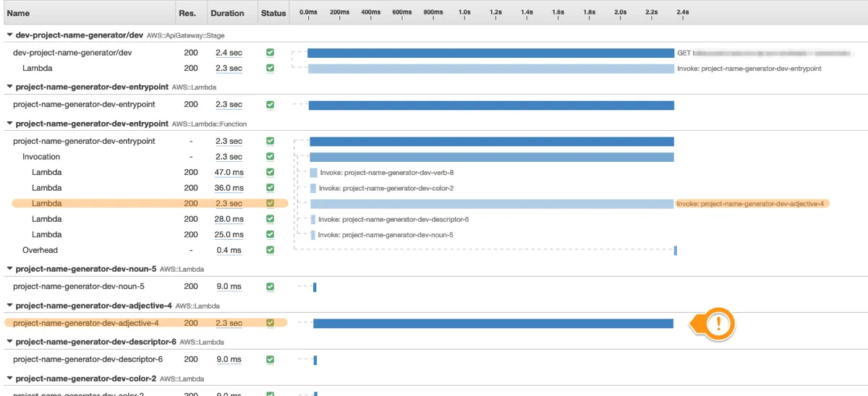The width and height of the screenshot is (868, 396).
Task: Open the 47.0 ms duration link
Action: tap(229, 173)
